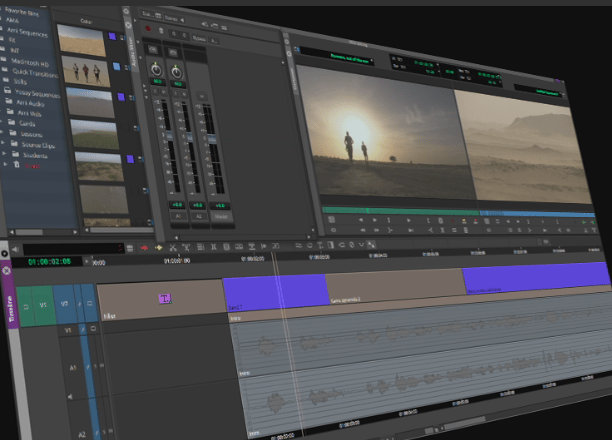Toggle source V1 track selector in timeline
612x440 pixels.
coord(43,305)
